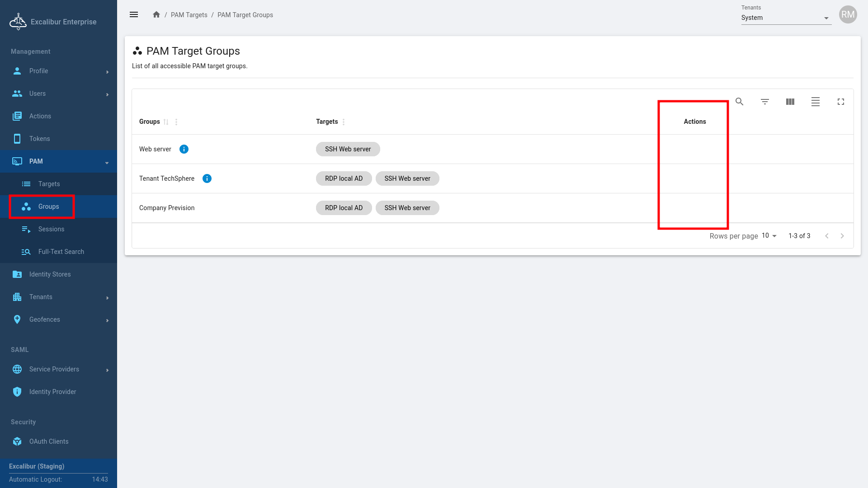Open Groups column options menu
The width and height of the screenshot is (868, 488).
pos(176,122)
